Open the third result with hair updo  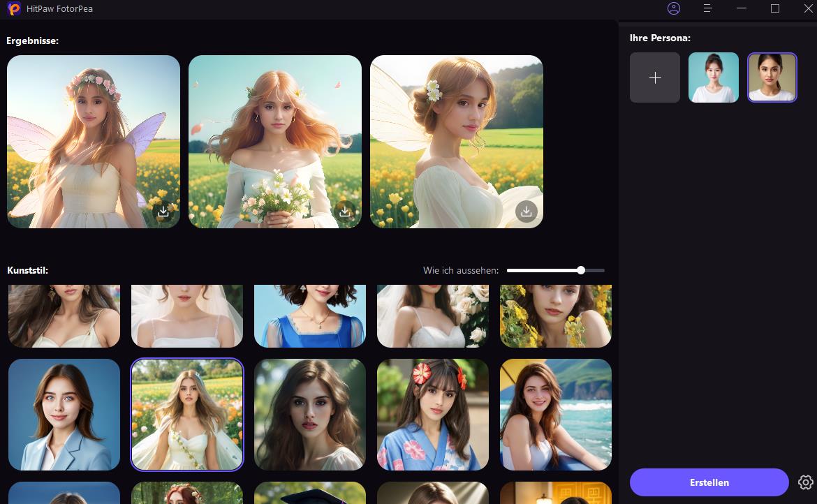[x=457, y=133]
